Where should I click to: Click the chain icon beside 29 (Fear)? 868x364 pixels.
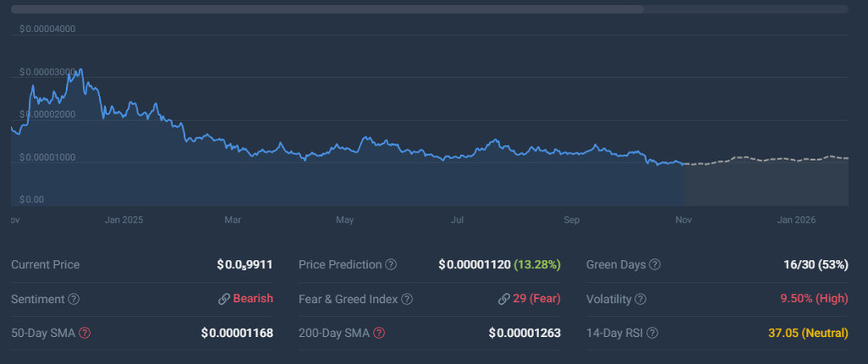[x=504, y=299]
